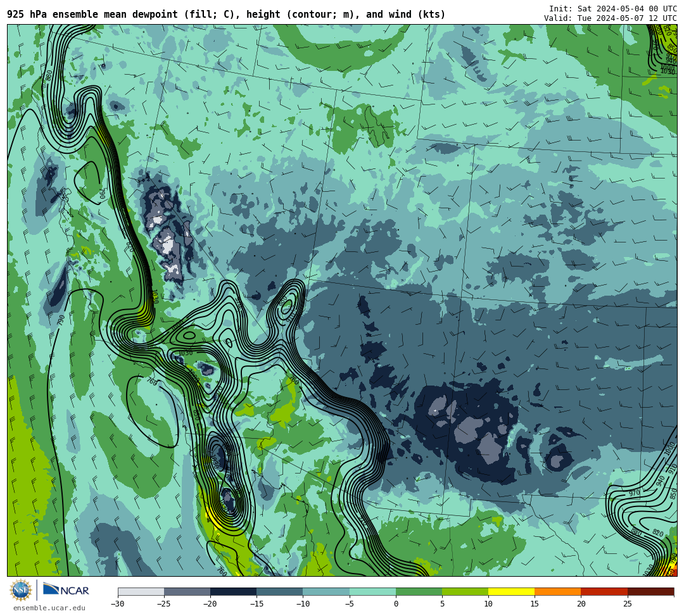684x616 pixels.
Task: Click the colorbar label 0
Action: point(396,604)
